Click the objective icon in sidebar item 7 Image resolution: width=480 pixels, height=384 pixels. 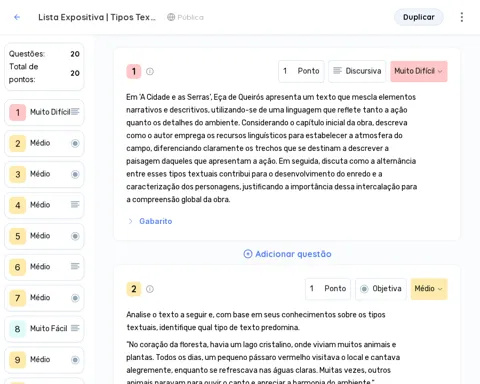coord(75,298)
